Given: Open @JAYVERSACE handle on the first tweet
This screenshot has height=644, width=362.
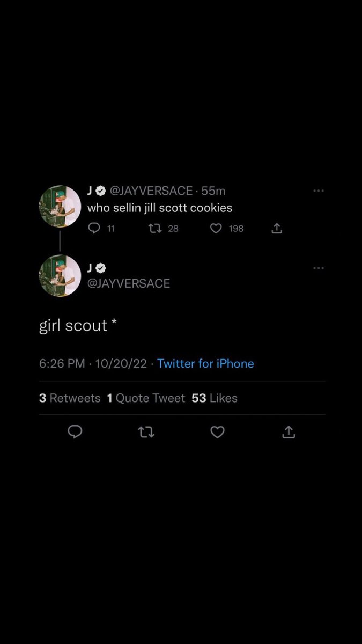Looking at the screenshot, I should (151, 191).
